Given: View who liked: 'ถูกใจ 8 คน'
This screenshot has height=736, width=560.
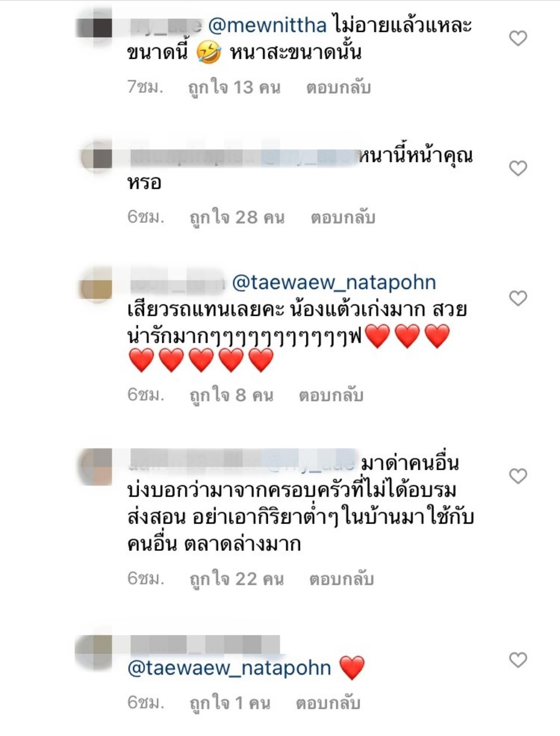Looking at the screenshot, I should tap(231, 395).
